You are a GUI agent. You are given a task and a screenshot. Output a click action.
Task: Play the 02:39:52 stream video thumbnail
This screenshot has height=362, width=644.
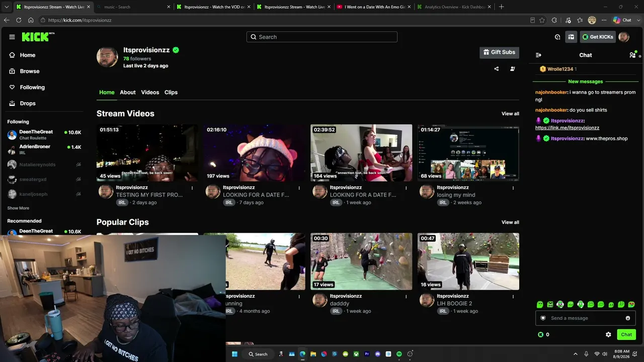point(361,153)
